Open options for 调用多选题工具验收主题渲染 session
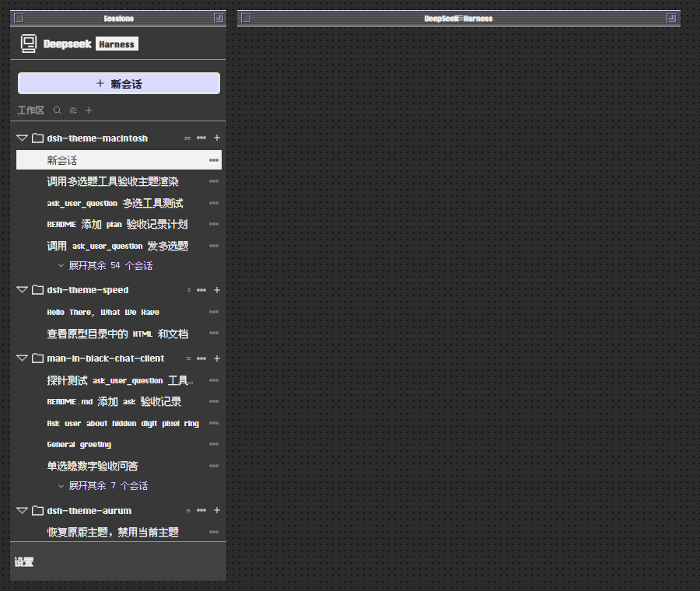Screen dimensions: 700x591 (214, 181)
